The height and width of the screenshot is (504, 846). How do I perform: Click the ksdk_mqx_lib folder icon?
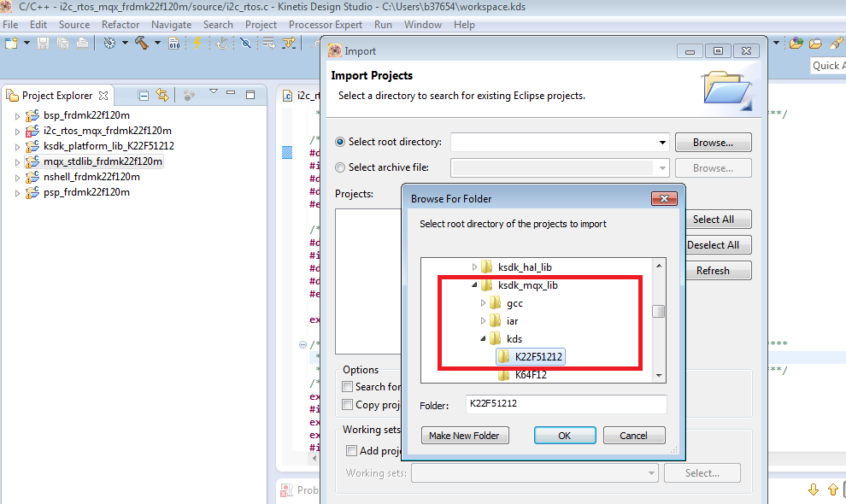pos(487,285)
